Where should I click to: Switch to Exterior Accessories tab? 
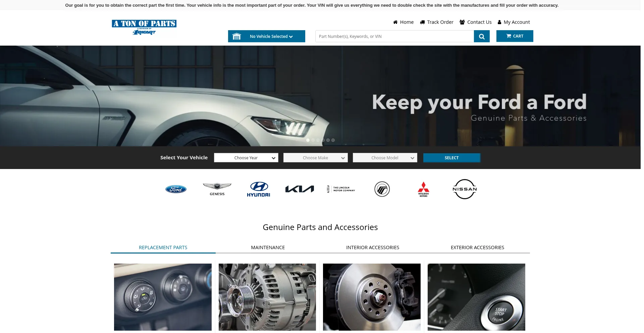pos(477,247)
